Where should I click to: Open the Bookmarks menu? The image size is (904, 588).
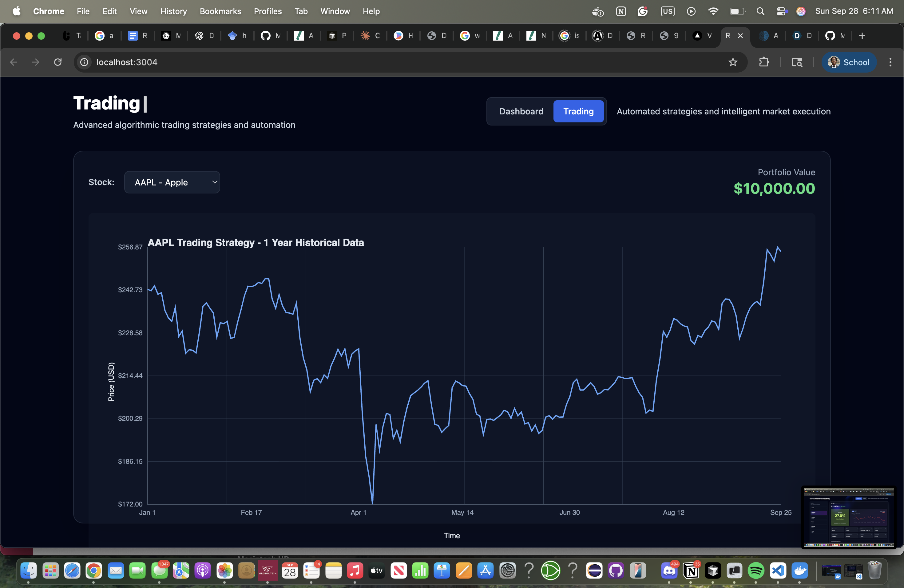(220, 11)
